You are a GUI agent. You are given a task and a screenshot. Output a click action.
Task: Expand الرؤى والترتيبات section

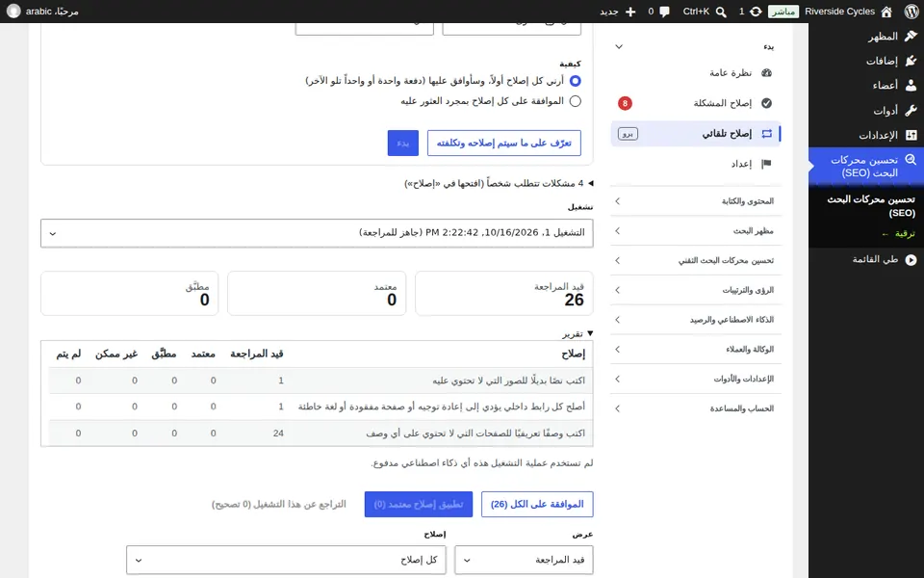696,290
